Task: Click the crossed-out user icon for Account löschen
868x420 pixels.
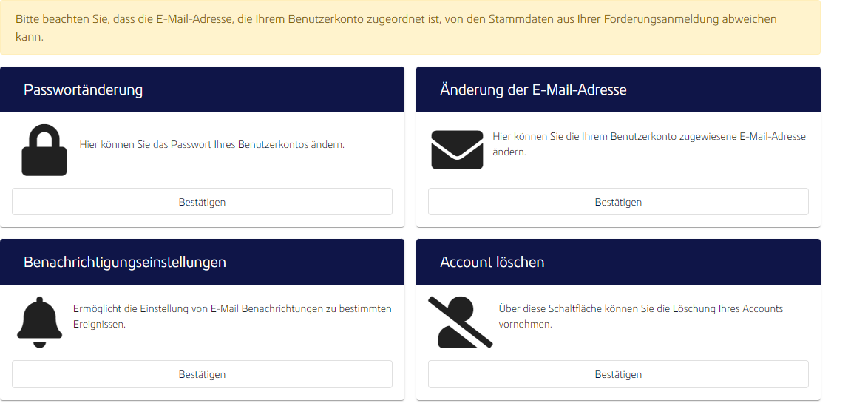Action: pos(460,322)
